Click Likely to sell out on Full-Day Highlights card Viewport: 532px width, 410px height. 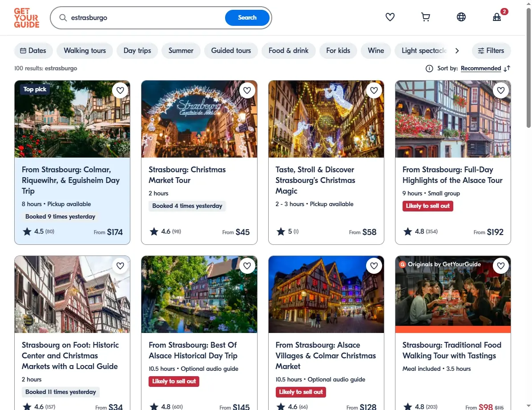427,206
